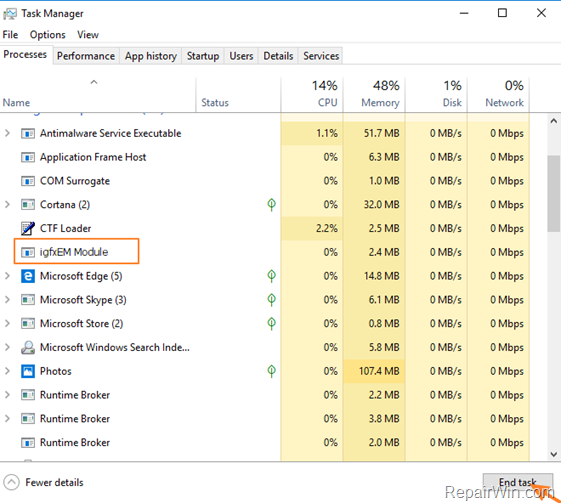Expand the Microsoft Store (2) group
This screenshot has width=561, height=503.
[x=7, y=324]
